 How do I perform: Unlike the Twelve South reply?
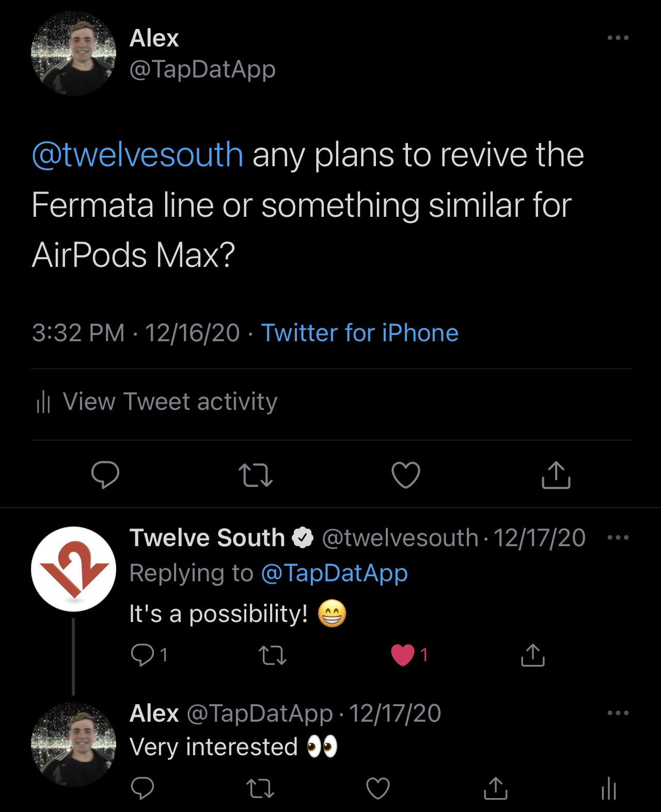click(403, 655)
